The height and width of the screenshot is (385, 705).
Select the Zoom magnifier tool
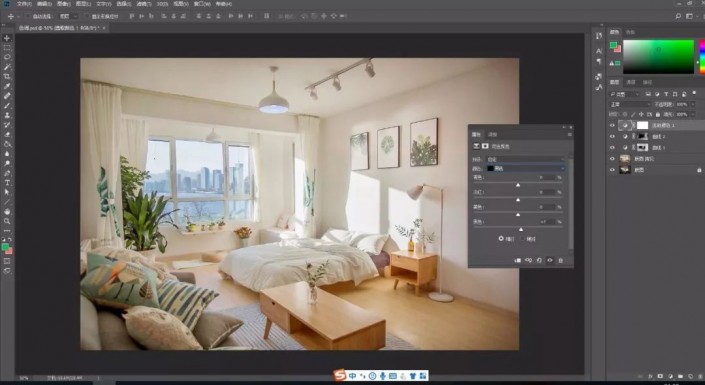(7, 221)
